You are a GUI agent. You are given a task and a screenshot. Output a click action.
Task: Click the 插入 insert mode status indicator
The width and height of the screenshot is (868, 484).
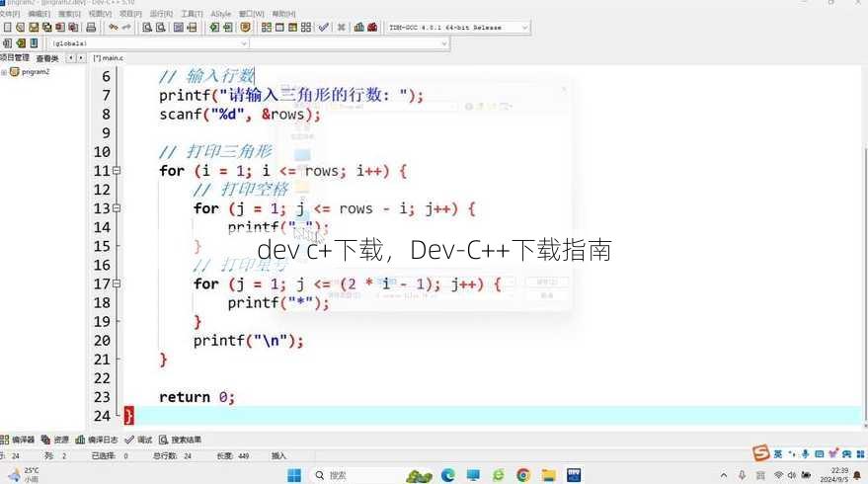coord(278,455)
